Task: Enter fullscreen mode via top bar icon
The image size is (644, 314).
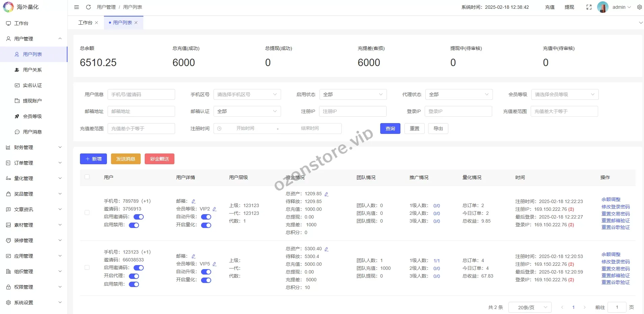Action: (589, 7)
